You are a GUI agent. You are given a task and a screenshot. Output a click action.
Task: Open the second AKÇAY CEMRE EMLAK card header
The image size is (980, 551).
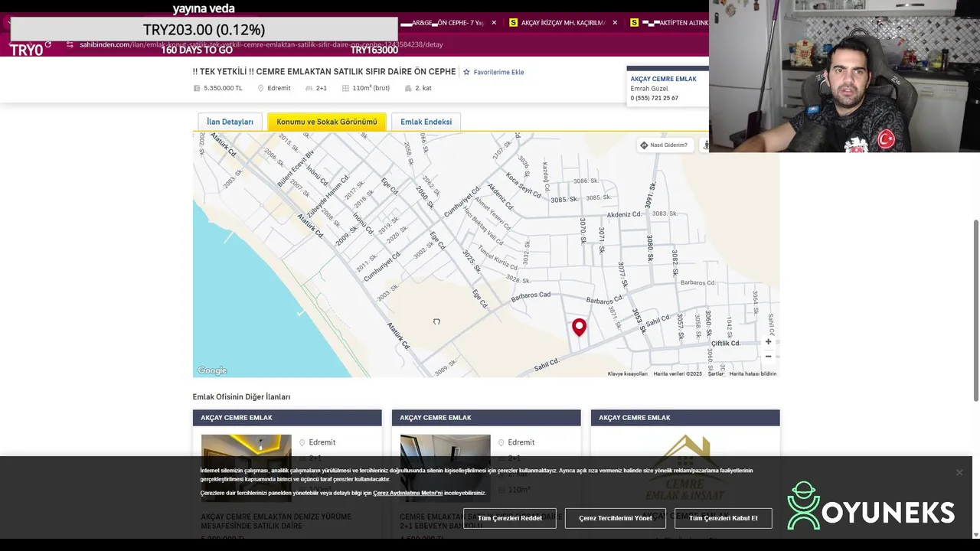[x=486, y=418]
